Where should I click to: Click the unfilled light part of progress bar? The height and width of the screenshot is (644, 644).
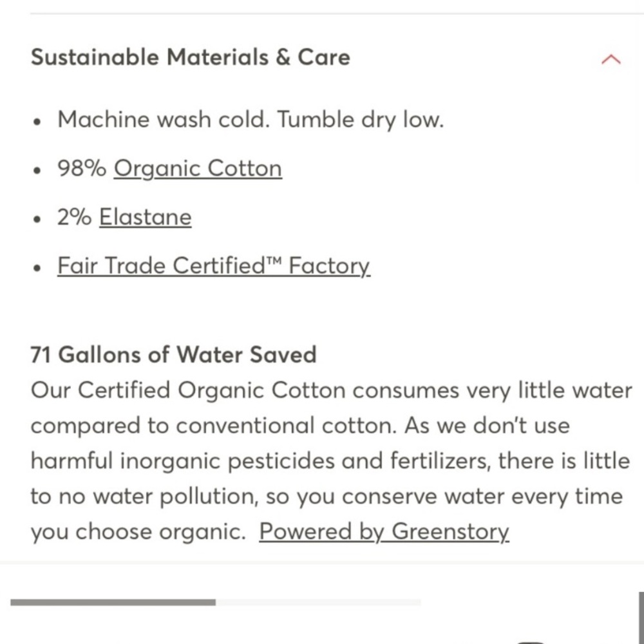pyautogui.click(x=318, y=602)
